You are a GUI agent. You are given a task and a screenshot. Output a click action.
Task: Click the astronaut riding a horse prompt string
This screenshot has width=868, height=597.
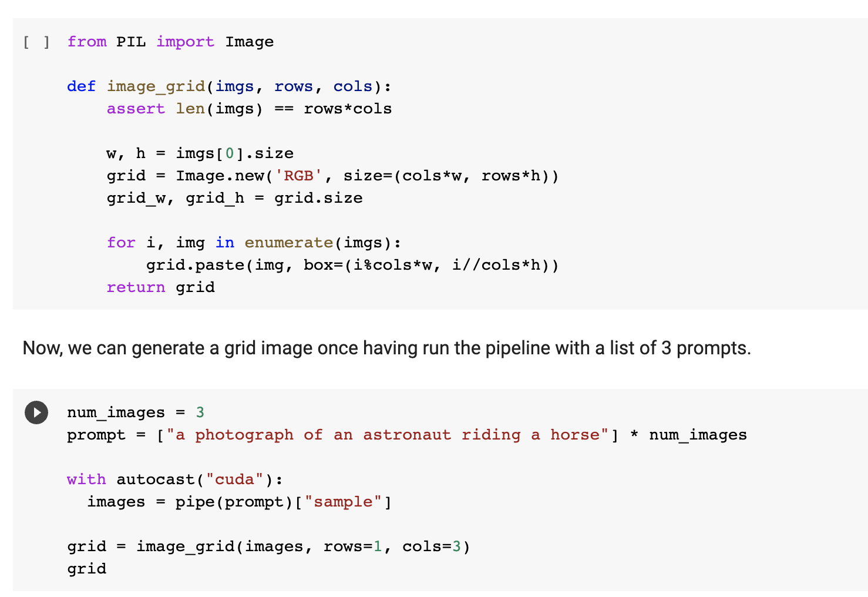tap(388, 435)
